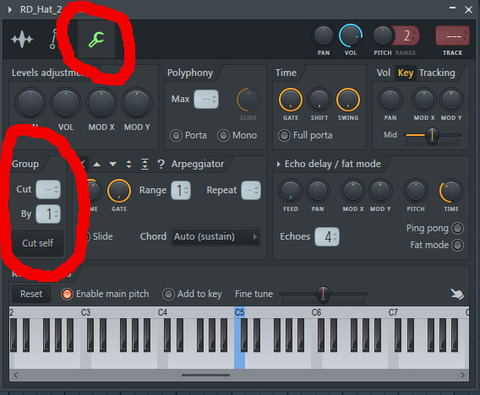Move the Fine tune slider
Image resolution: width=480 pixels, height=395 pixels.
[x=323, y=294]
